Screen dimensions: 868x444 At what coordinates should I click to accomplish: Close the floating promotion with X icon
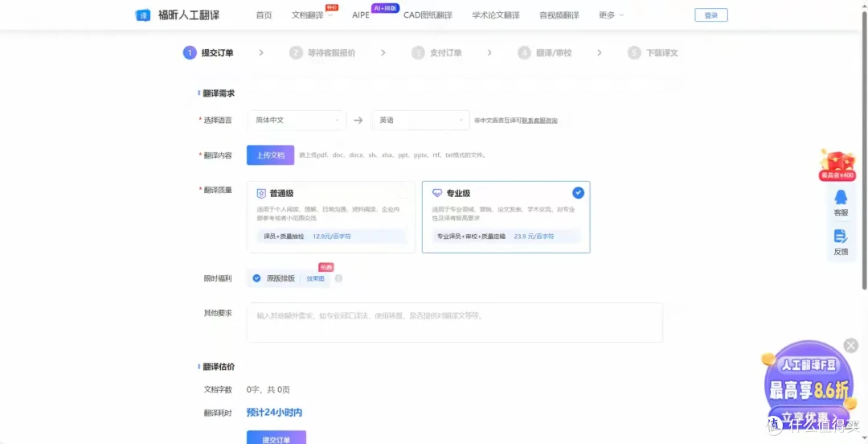coord(850,345)
